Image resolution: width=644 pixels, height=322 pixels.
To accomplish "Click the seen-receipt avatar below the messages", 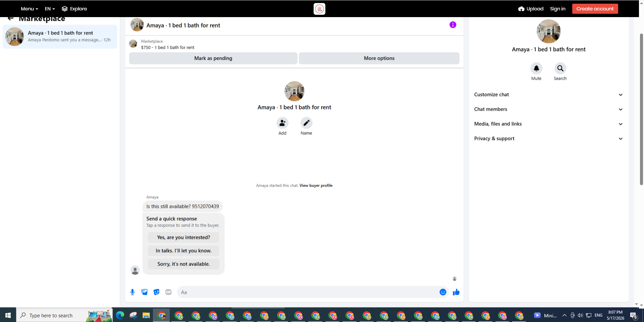I will [x=454, y=279].
